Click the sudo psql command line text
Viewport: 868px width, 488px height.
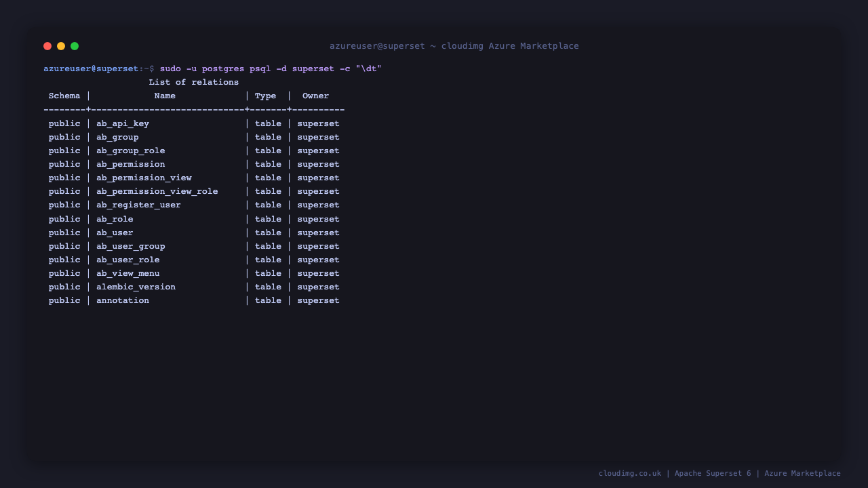pos(271,68)
